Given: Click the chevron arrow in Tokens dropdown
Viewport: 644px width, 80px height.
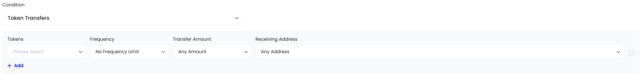Looking at the screenshot, I should pos(81,52).
